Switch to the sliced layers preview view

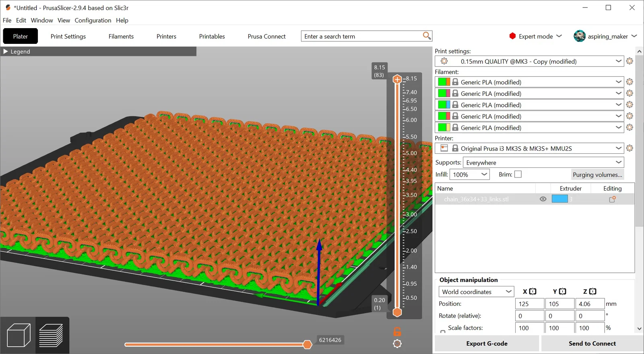tap(51, 335)
